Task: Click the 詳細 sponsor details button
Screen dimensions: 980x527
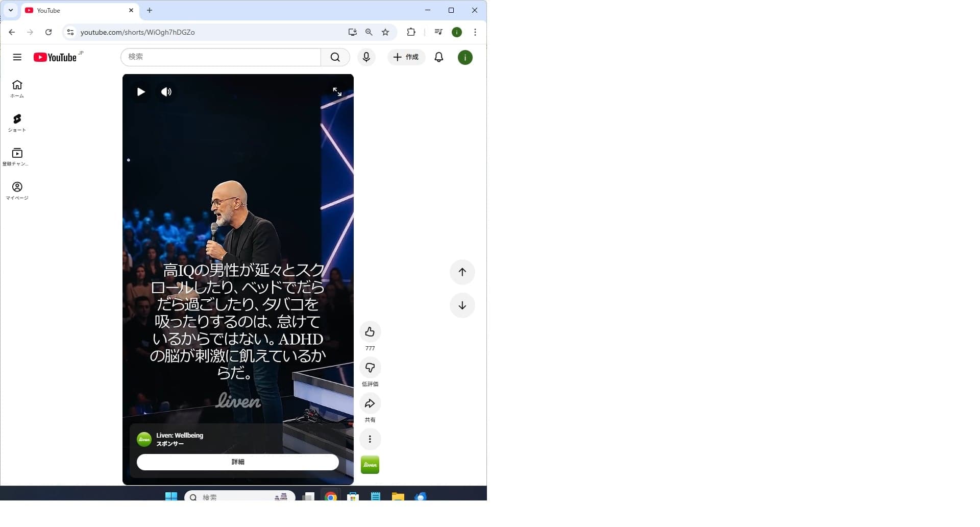Action: pyautogui.click(x=238, y=462)
